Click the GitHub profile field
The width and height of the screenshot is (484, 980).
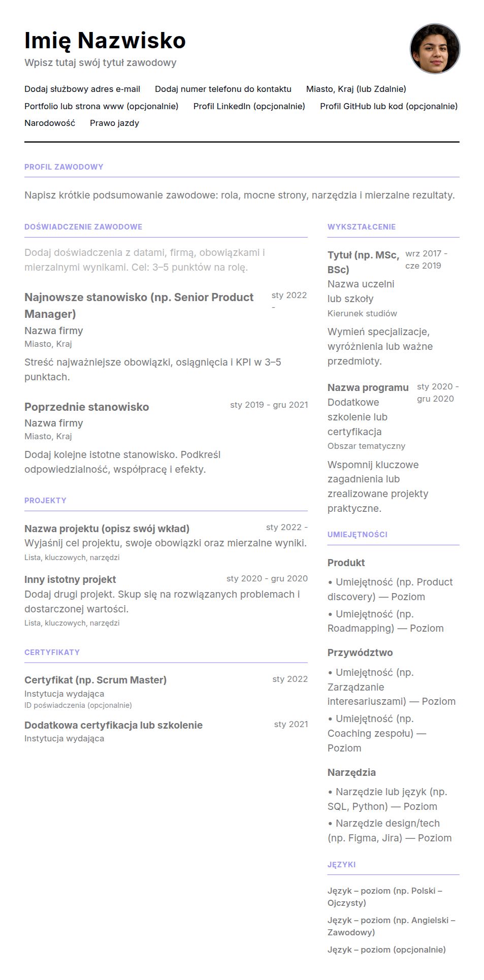coord(389,106)
